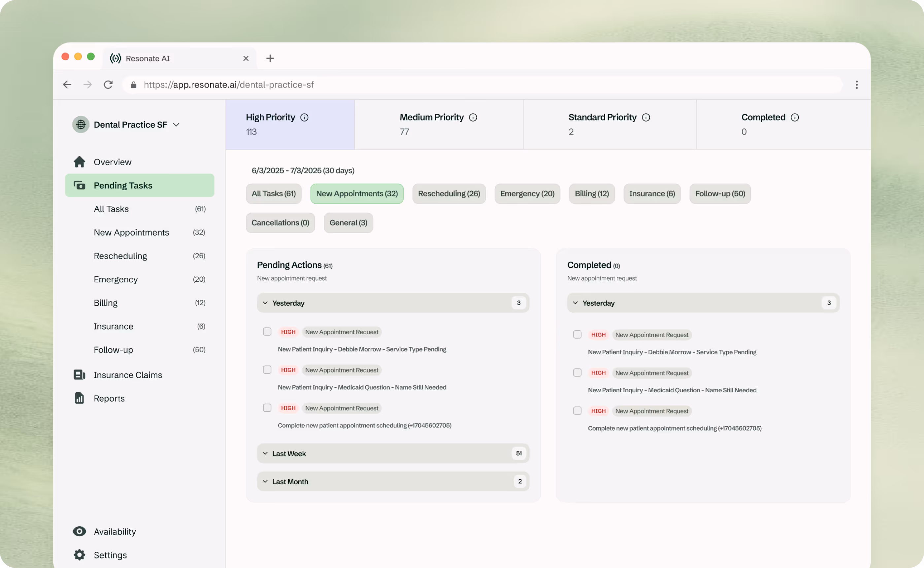Screen dimensions: 924x568
Task: Click the Insurance Claims sidebar icon
Action: pyautogui.click(x=79, y=375)
